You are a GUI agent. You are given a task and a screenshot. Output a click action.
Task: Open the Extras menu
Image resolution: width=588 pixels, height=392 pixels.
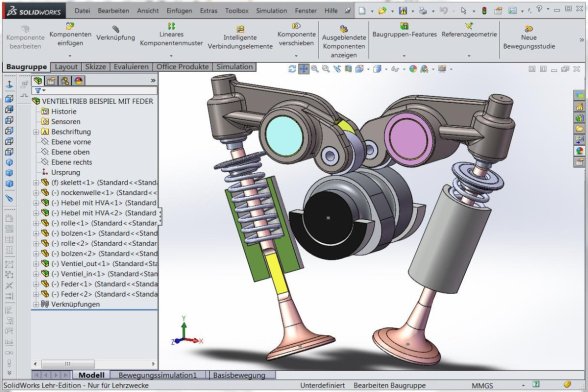click(x=208, y=11)
